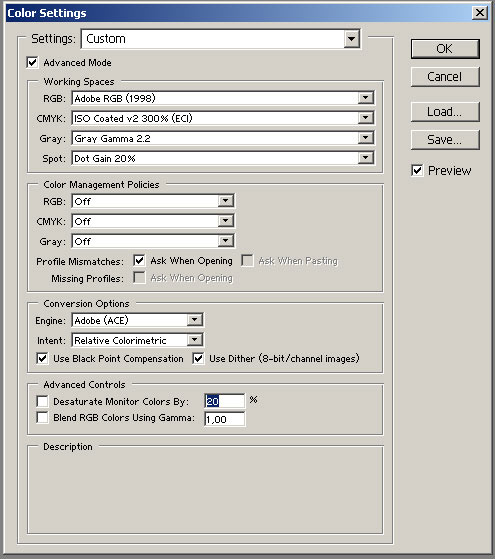Click the gamma value field showing 1,00

click(225, 419)
